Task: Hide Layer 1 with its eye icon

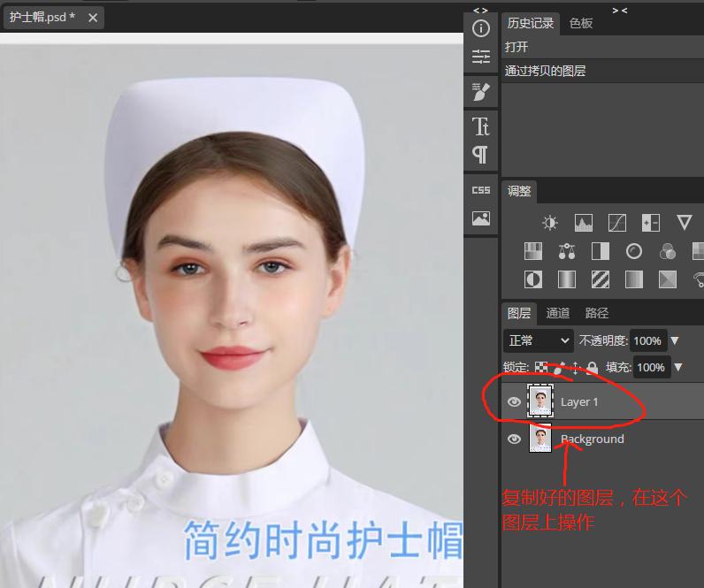Action: coord(514,401)
